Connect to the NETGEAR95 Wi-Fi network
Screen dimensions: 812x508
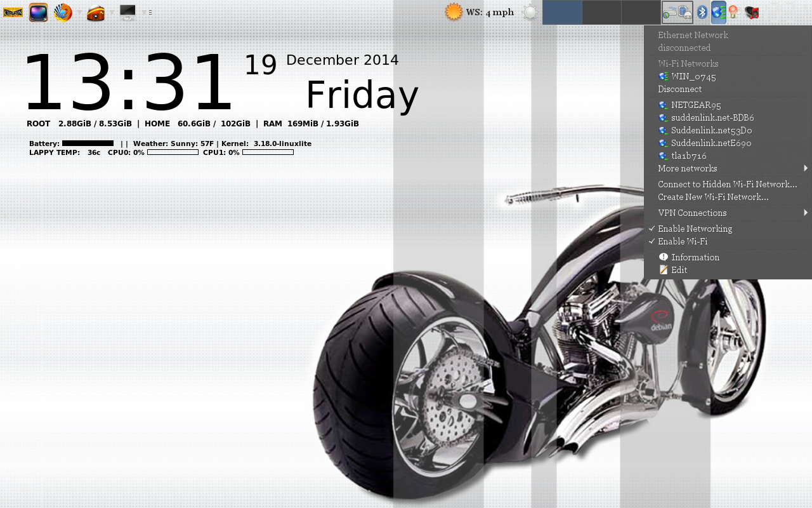696,105
